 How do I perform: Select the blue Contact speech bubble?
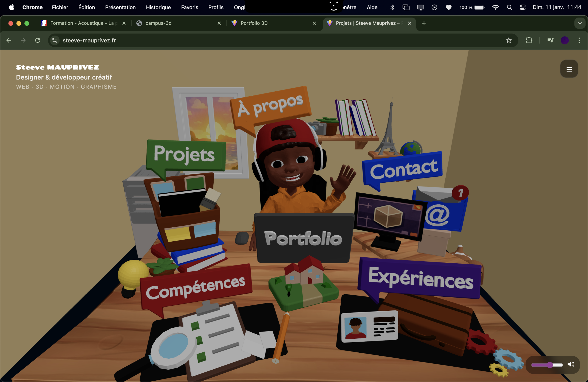(402, 169)
